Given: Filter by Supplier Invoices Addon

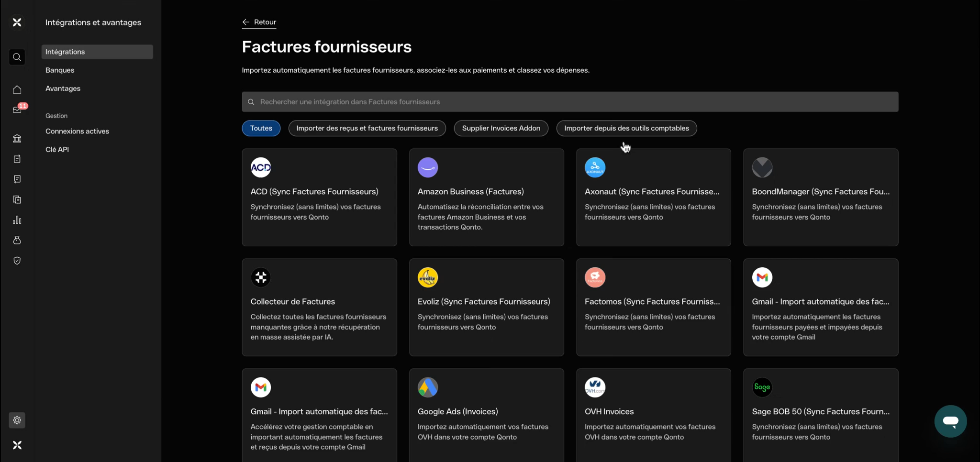Looking at the screenshot, I should 501,128.
